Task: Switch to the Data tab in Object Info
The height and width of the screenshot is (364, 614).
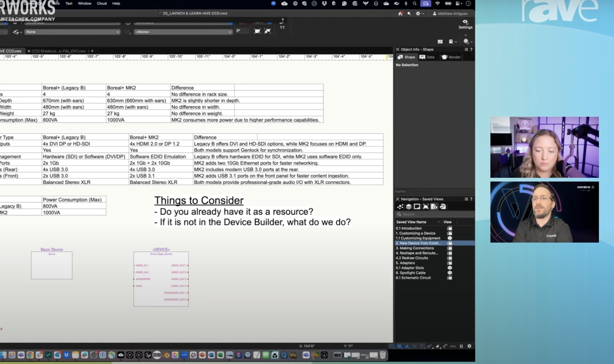Action: 427,57
